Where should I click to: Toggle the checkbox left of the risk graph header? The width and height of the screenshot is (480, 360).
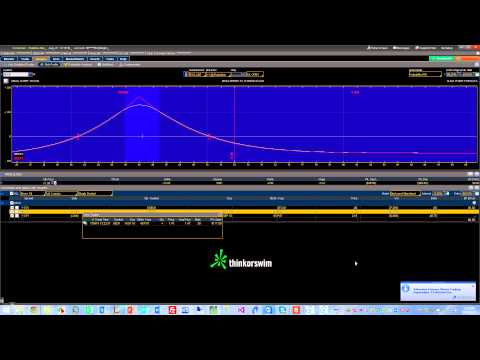point(6,81)
